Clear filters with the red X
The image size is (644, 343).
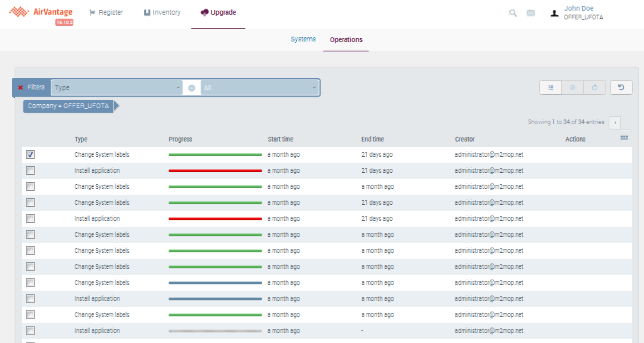pyautogui.click(x=21, y=87)
